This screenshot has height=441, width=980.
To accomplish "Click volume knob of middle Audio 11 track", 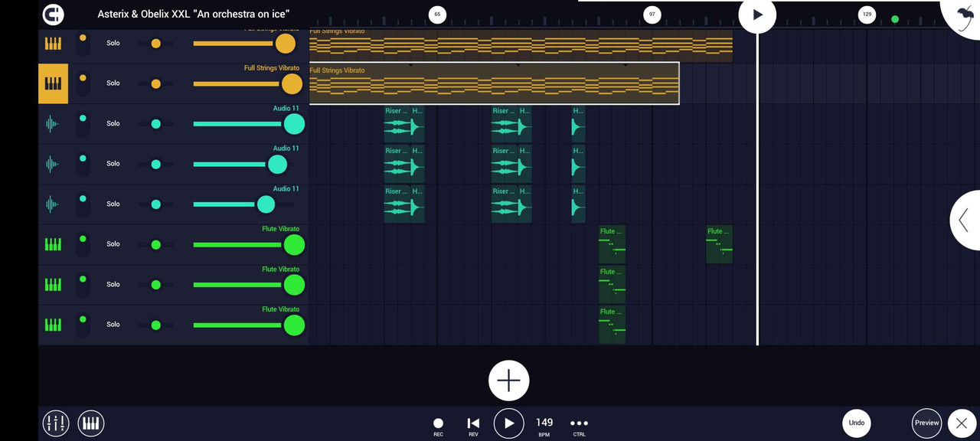I will (277, 164).
